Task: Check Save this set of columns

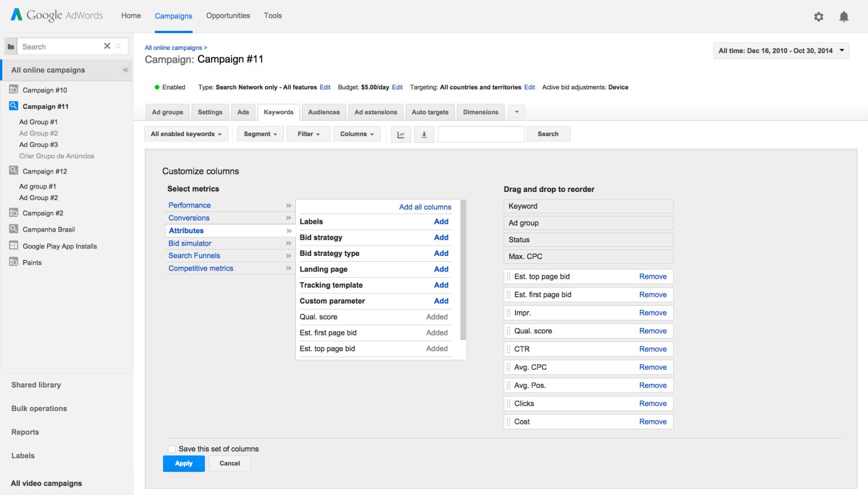Action: coord(171,449)
